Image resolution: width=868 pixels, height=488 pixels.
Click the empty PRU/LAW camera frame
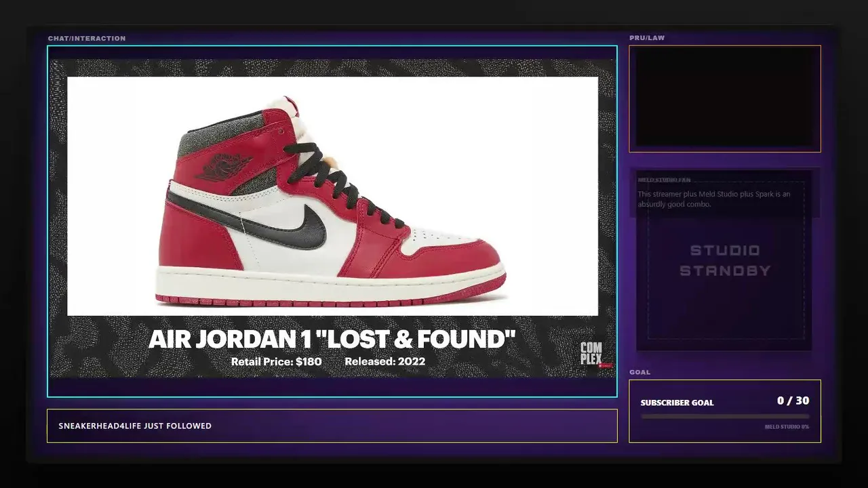tap(725, 99)
